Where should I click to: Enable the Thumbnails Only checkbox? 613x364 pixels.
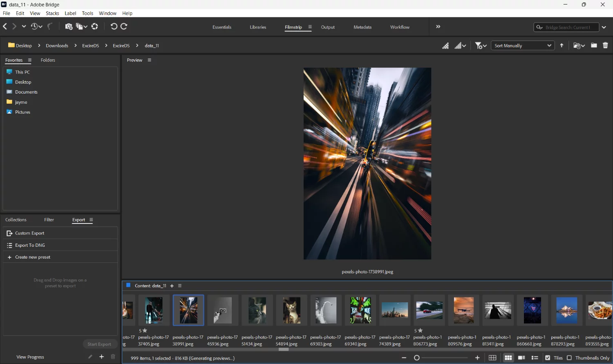[x=570, y=358]
